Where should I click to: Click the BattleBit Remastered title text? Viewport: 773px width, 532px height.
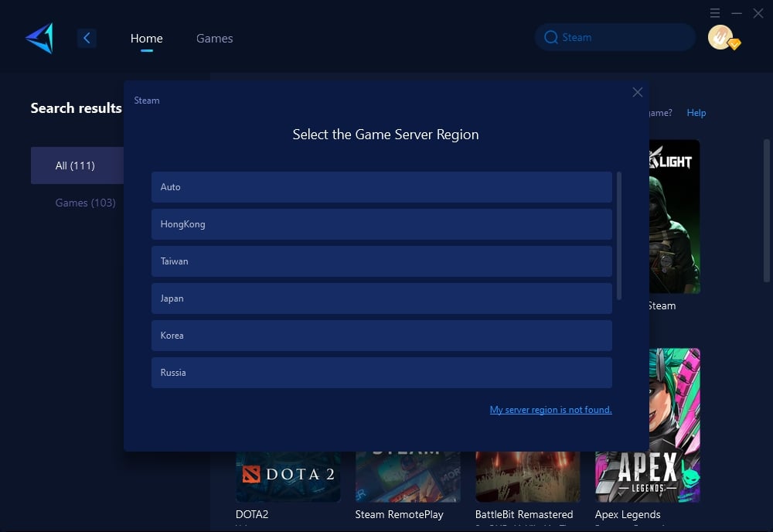click(x=524, y=514)
